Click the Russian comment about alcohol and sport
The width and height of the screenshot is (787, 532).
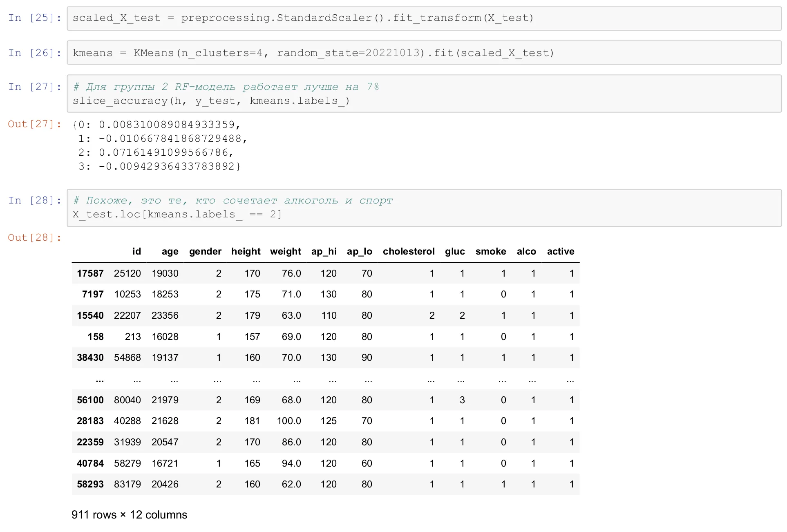coord(233,201)
